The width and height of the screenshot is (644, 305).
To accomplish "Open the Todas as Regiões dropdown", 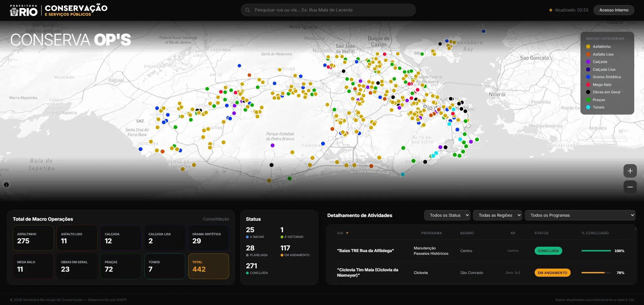I will tap(498, 215).
